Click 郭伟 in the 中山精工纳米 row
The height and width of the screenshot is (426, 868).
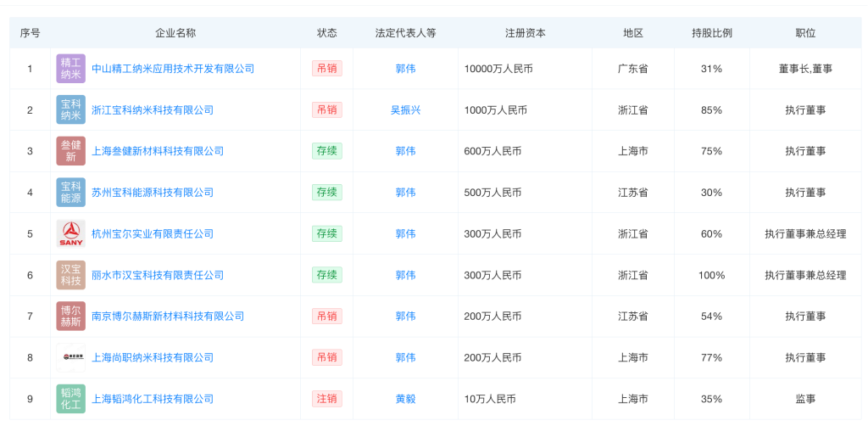click(x=405, y=69)
